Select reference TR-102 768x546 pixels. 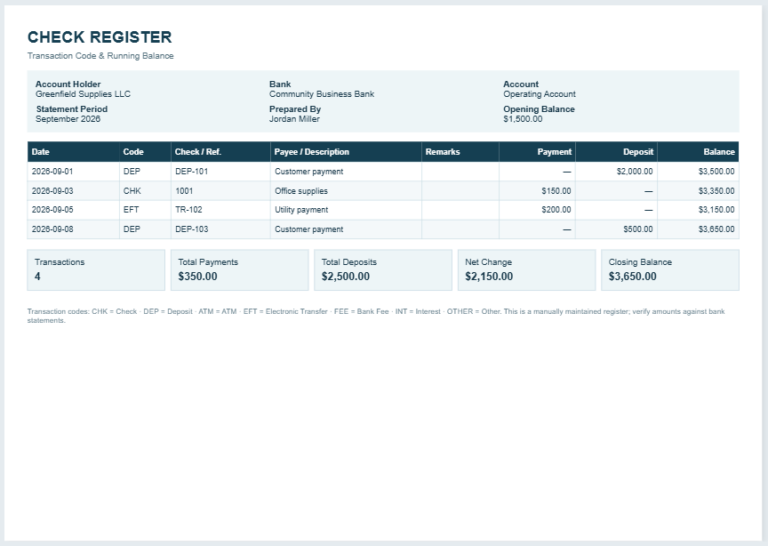[x=189, y=210]
